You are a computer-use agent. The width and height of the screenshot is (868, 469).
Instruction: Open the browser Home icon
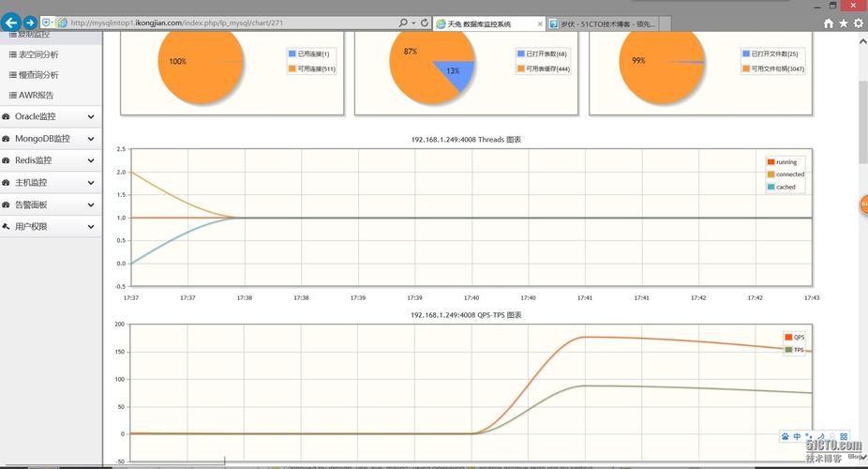click(828, 23)
